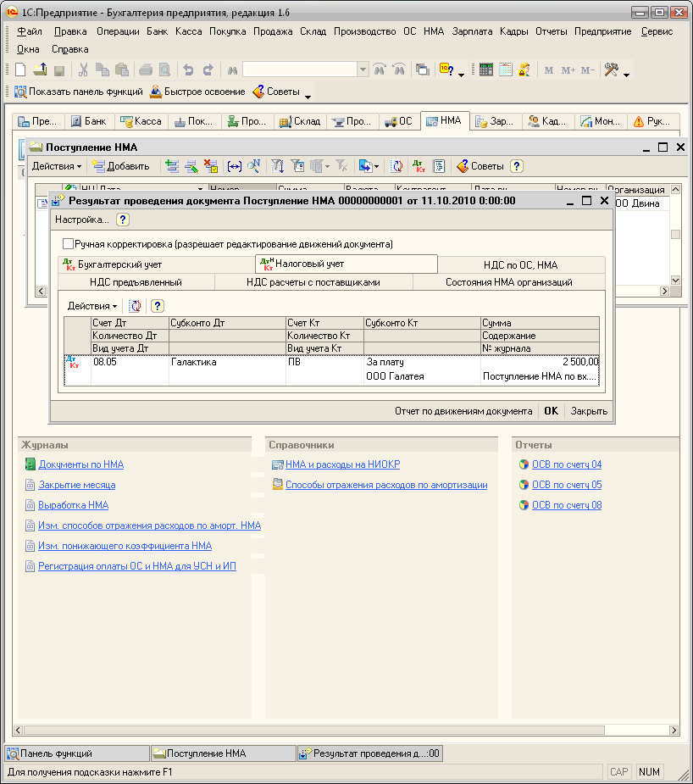Click the Дт/Кт posting result icon in list toolbar
693x784 pixels.
pos(419,166)
